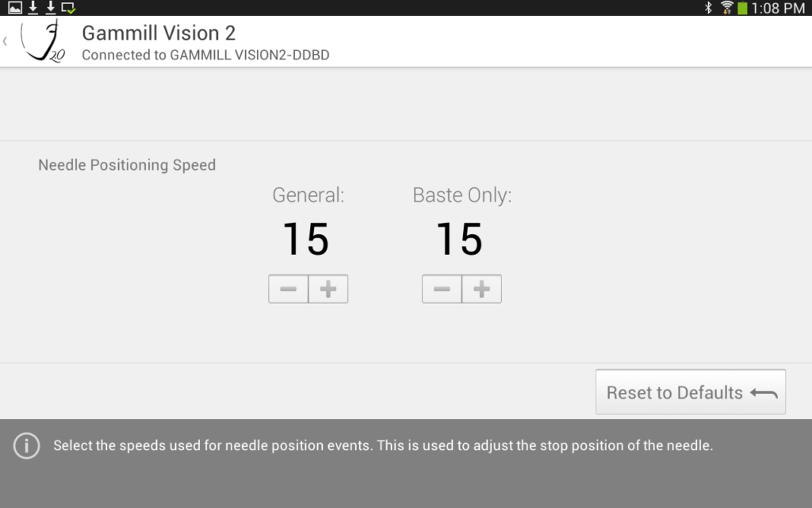The image size is (812, 508).
Task: Click the needle position help text
Action: click(x=383, y=446)
